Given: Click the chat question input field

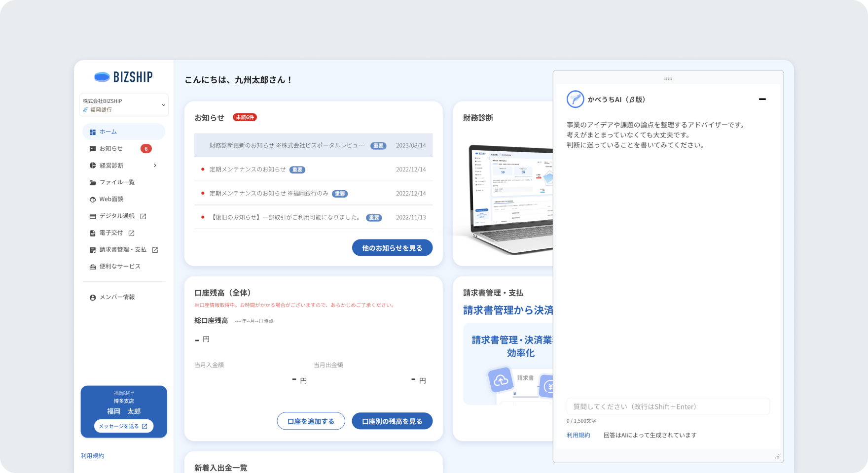Looking at the screenshot, I should click(668, 406).
